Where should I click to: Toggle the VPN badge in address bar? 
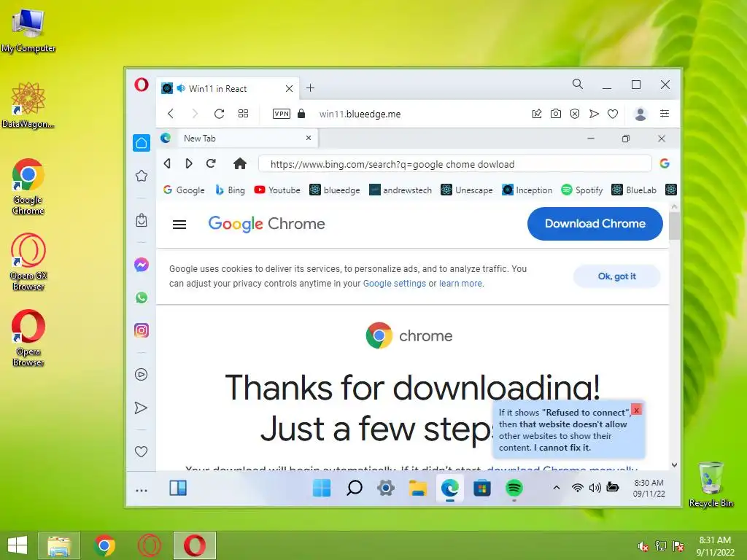point(281,113)
